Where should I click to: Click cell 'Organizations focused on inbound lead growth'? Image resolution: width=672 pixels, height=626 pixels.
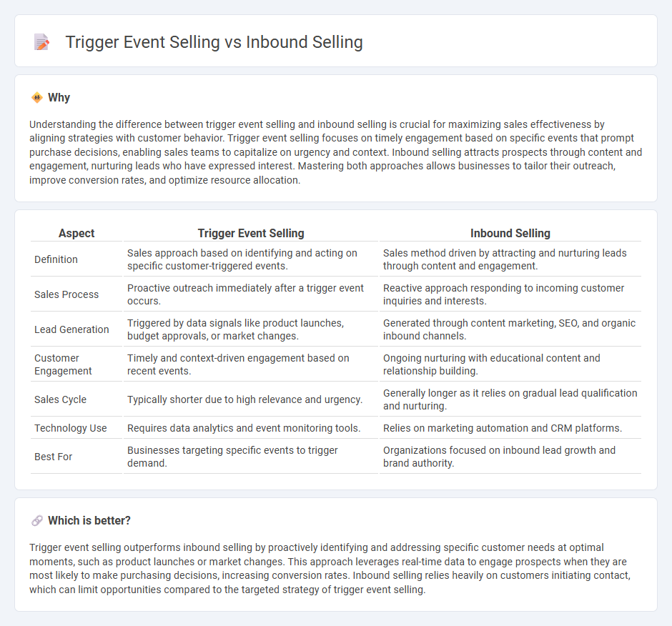[510, 457]
